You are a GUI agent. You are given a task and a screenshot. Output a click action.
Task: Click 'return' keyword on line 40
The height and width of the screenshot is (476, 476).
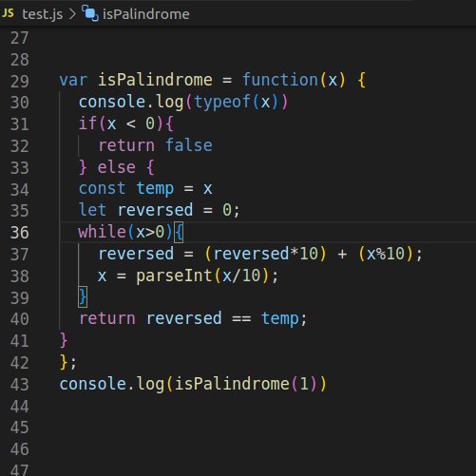pyautogui.click(x=107, y=318)
